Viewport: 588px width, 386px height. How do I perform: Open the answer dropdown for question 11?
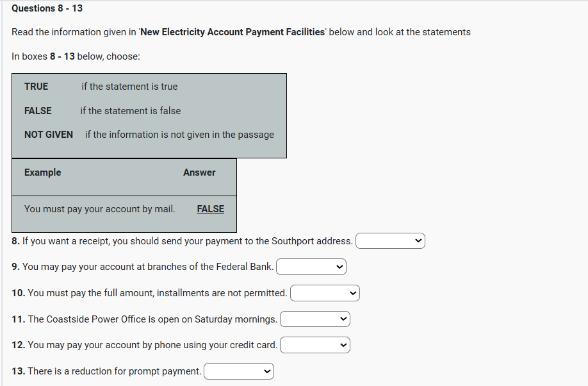314,319
